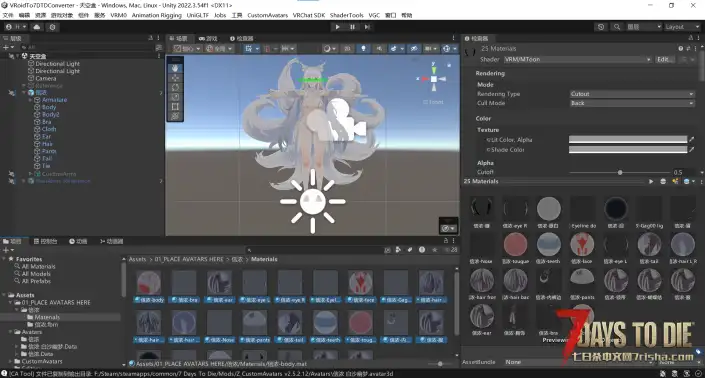Click the settings gear next to the cloud icon

pos(52,27)
